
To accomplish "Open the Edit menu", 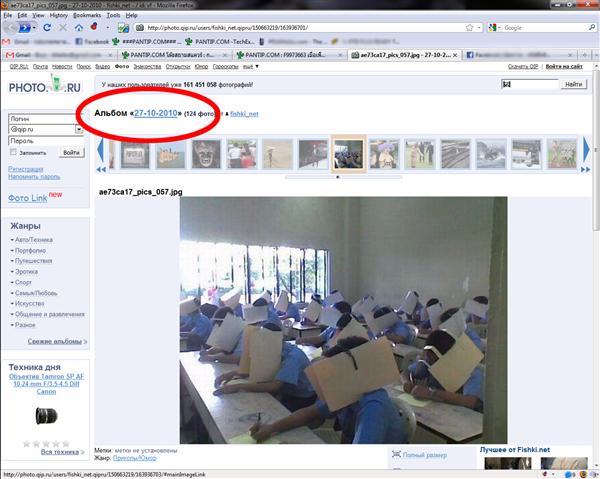I will pos(22,15).
